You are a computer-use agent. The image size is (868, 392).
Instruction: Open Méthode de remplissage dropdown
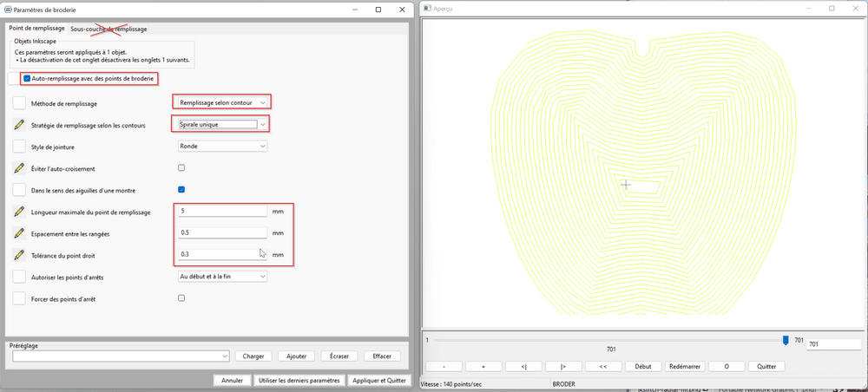pos(221,102)
